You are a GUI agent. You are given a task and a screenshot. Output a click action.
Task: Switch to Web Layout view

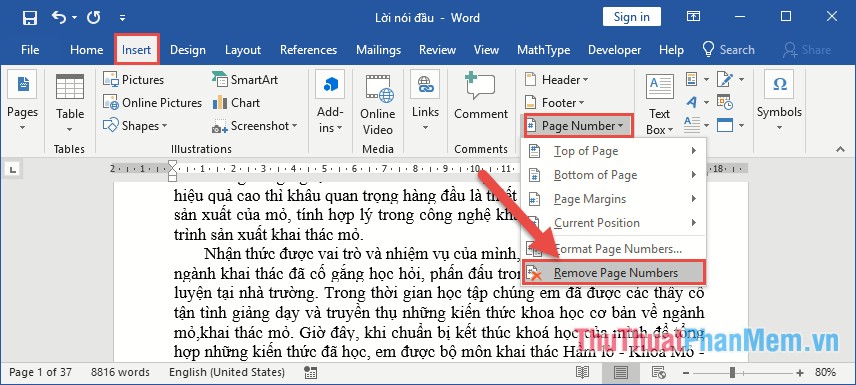point(658,372)
